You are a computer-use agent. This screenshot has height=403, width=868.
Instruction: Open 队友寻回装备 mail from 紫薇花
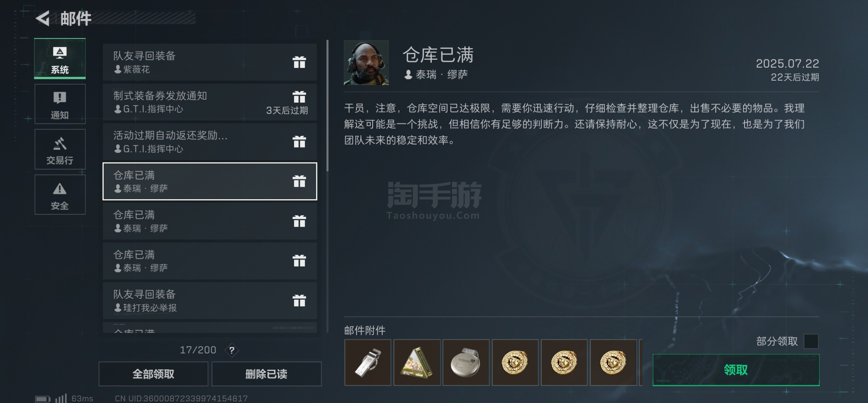pos(210,62)
